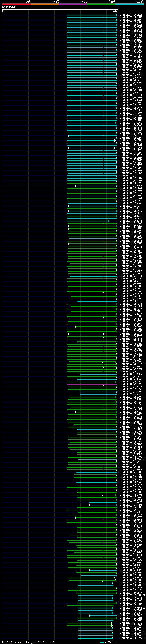Click the red 20% identity legend segment
The width and height of the screenshot is (146, 644).
point(16,4)
